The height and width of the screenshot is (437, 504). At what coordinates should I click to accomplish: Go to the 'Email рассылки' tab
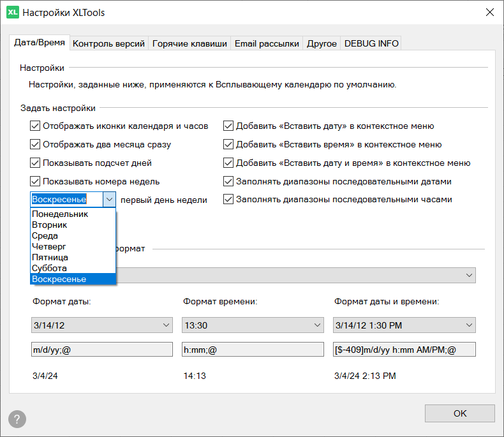(x=267, y=43)
